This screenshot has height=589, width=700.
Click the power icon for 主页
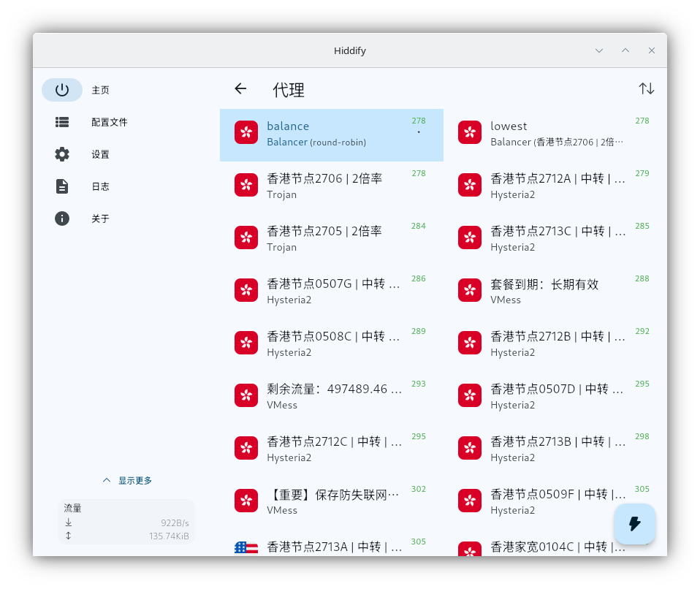click(62, 90)
